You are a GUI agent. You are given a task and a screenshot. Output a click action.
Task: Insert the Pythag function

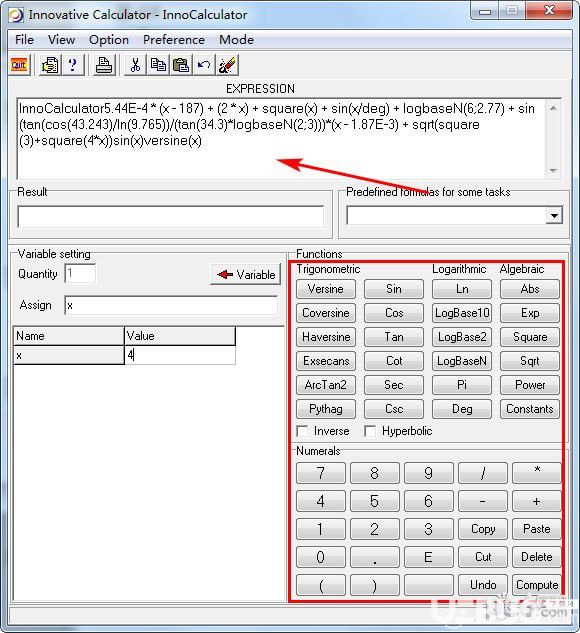click(326, 409)
